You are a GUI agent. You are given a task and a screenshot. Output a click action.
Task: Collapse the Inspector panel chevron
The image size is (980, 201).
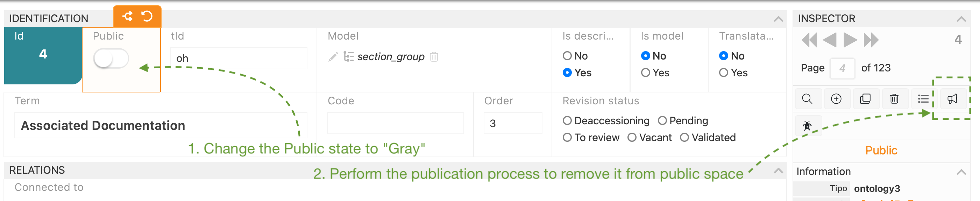click(961, 19)
